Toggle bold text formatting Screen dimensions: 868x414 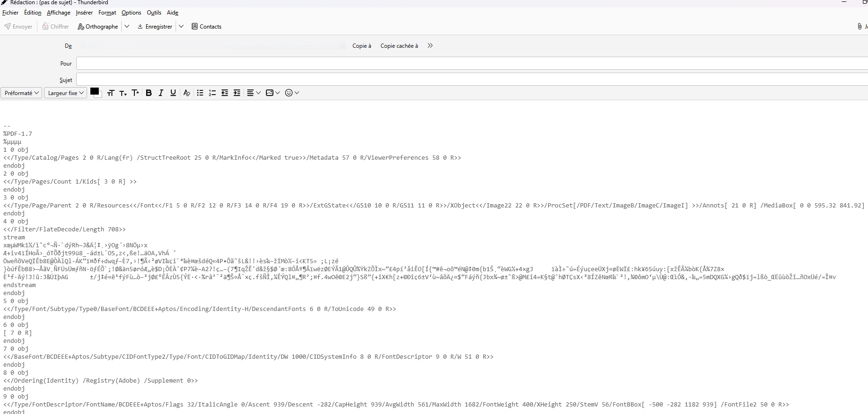tap(149, 93)
